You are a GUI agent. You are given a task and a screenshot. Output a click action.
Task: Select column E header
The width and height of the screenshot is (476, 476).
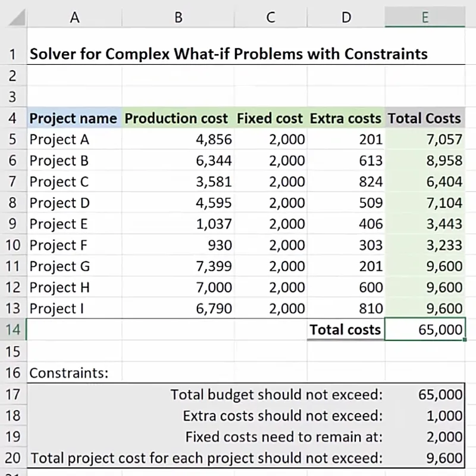(x=424, y=17)
